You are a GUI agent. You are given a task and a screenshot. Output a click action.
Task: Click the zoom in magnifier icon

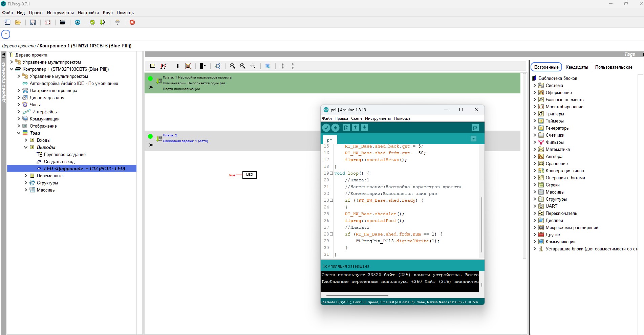pyautogui.click(x=243, y=66)
